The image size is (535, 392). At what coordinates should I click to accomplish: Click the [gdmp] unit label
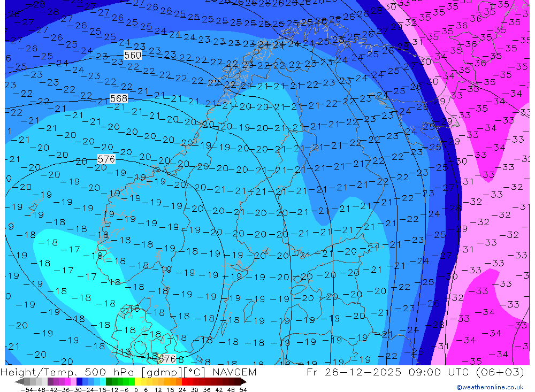click(x=163, y=372)
